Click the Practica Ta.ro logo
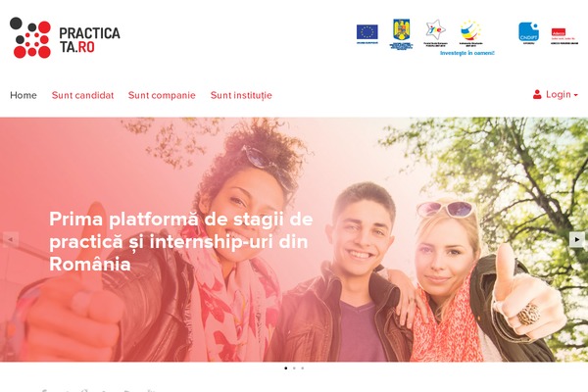Viewport: 588px width, 392px height. click(65, 37)
